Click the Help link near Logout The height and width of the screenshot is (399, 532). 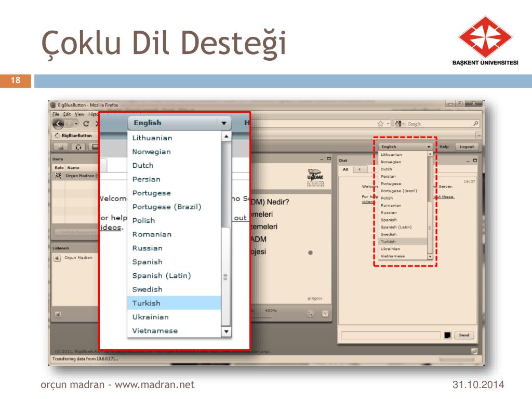pyautogui.click(x=444, y=147)
